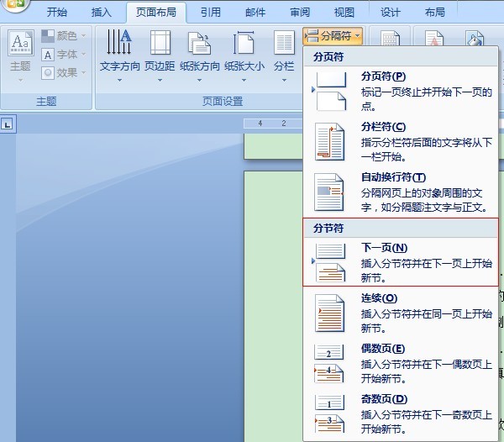Viewport: 504px width, 442px height.
Task: Click into the green document page
Action: pos(273,305)
